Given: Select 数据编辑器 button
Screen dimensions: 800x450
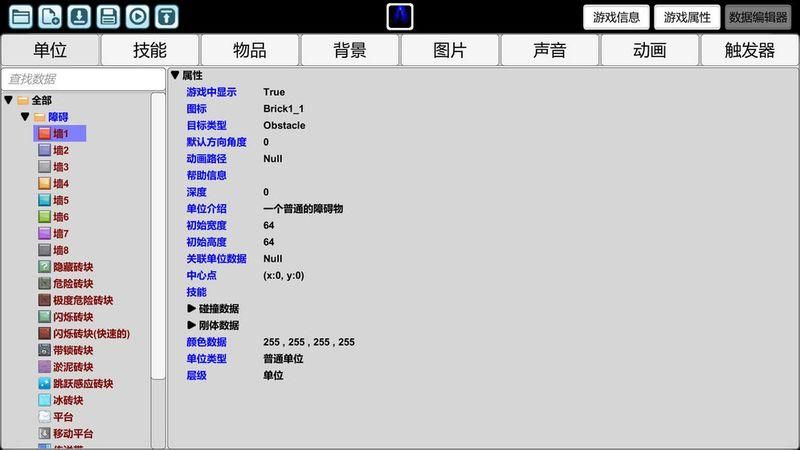Looking at the screenshot, I should coord(758,17).
